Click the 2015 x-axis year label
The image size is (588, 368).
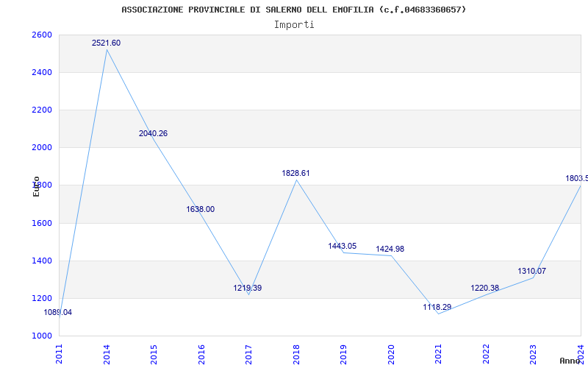click(154, 354)
